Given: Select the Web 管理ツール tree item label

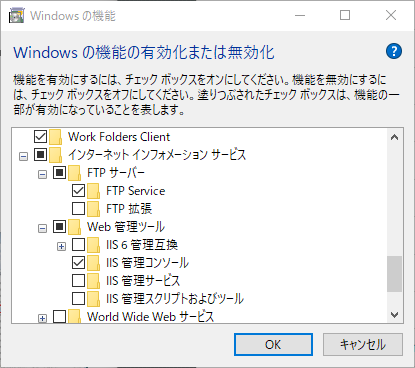Looking at the screenshot, I should point(126,227).
